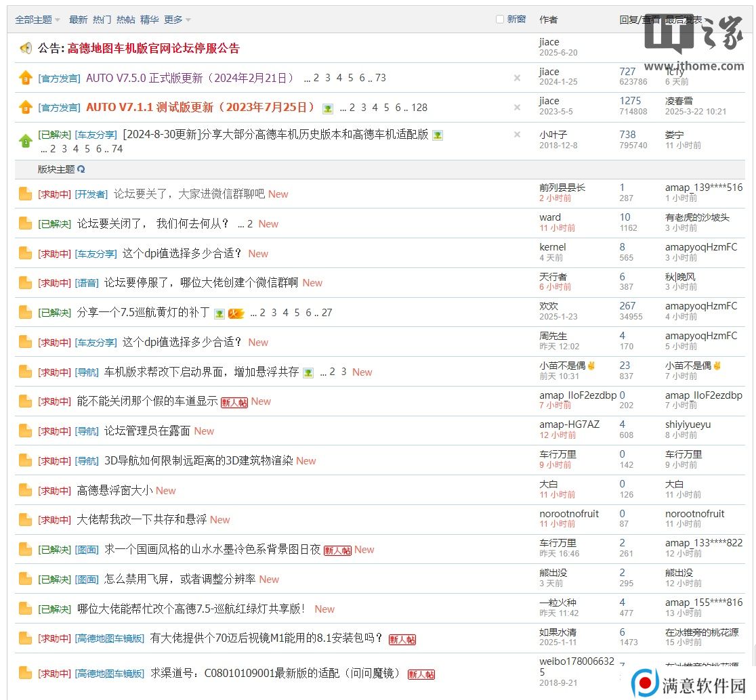Image resolution: width=756 pixels, height=700 pixels.
Task: Click the folder icon for 大佬帮我改一下共存和悬浮
Action: (25, 520)
